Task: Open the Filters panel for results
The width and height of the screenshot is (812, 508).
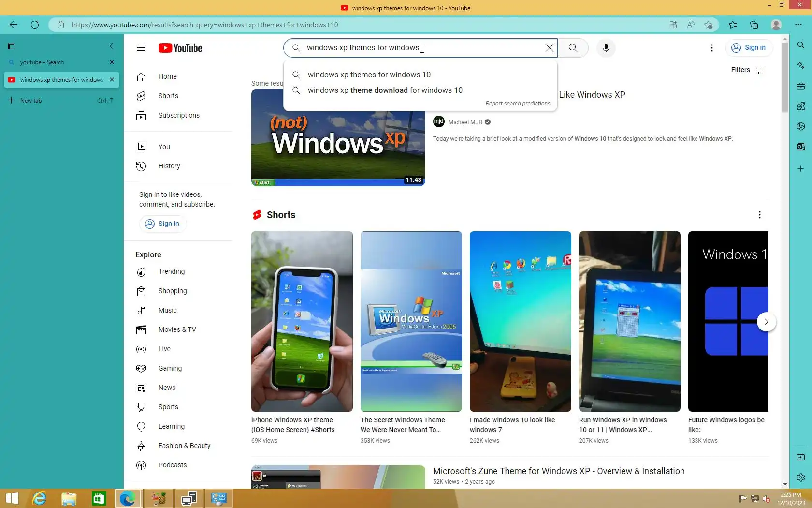Action: pyautogui.click(x=747, y=70)
